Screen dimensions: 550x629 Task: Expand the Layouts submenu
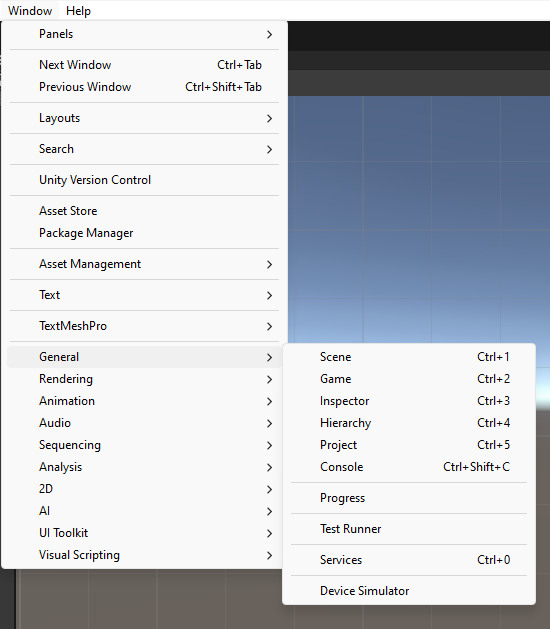[x=144, y=118]
